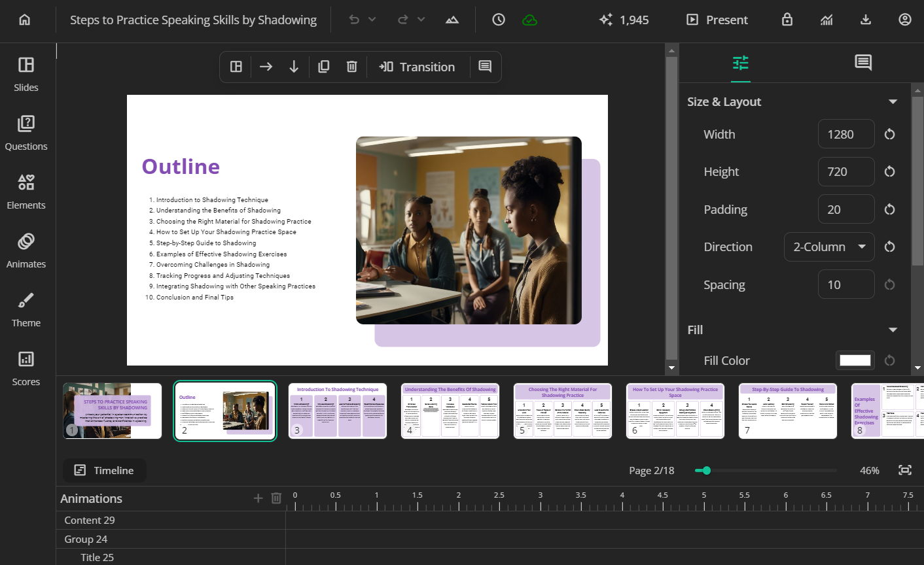Open the white Fill Color swatch
924x565 pixels.
pos(855,360)
